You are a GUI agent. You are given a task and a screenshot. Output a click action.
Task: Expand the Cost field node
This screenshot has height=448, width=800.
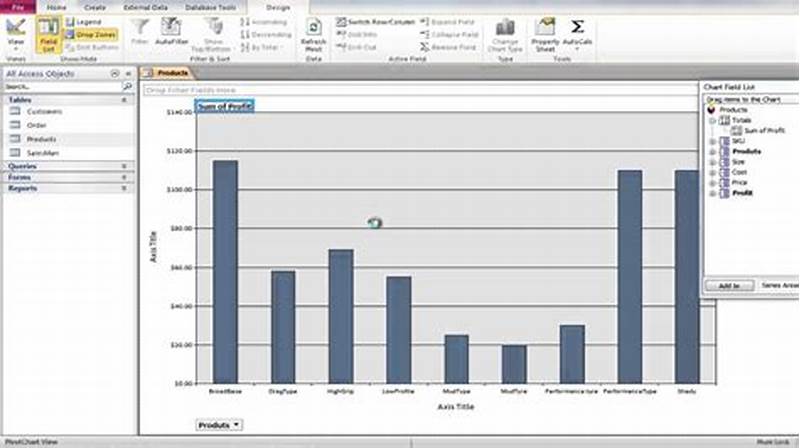(x=713, y=172)
